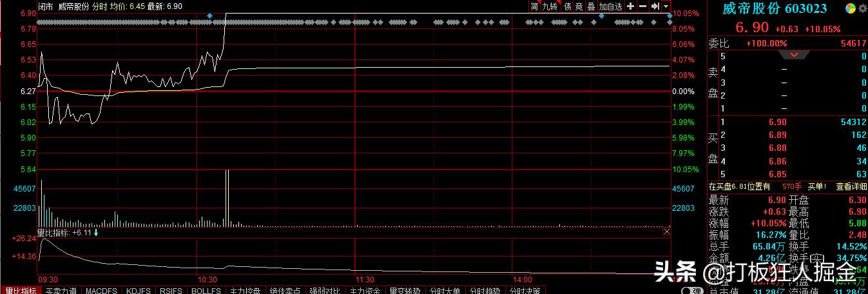
Task: Open the 主力资金 tab
Action: click(366, 291)
